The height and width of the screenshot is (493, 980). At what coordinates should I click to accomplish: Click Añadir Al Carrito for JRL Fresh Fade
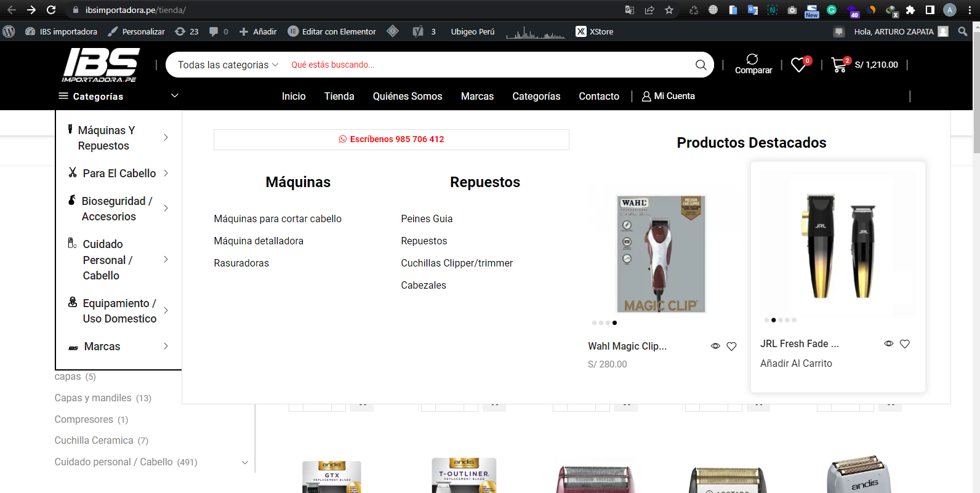coord(796,363)
